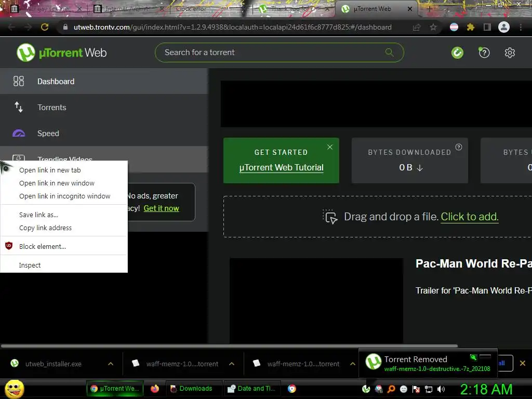Close the downloads bar

coord(523,363)
